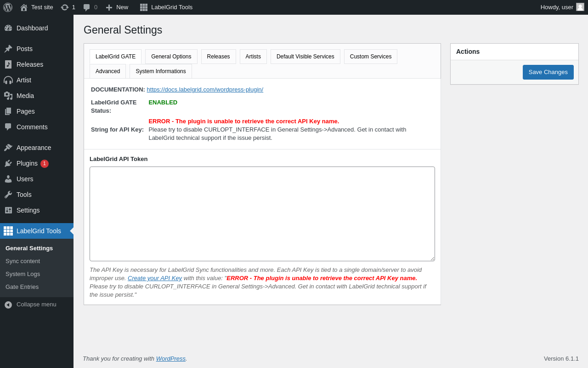Open the Appearance menu item

[34, 148]
